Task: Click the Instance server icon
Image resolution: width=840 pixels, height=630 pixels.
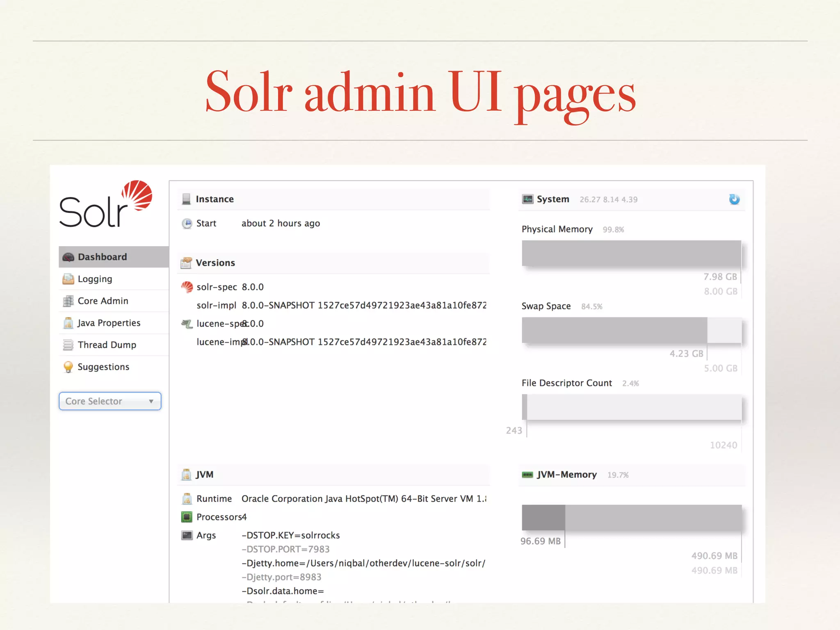Action: coord(186,199)
